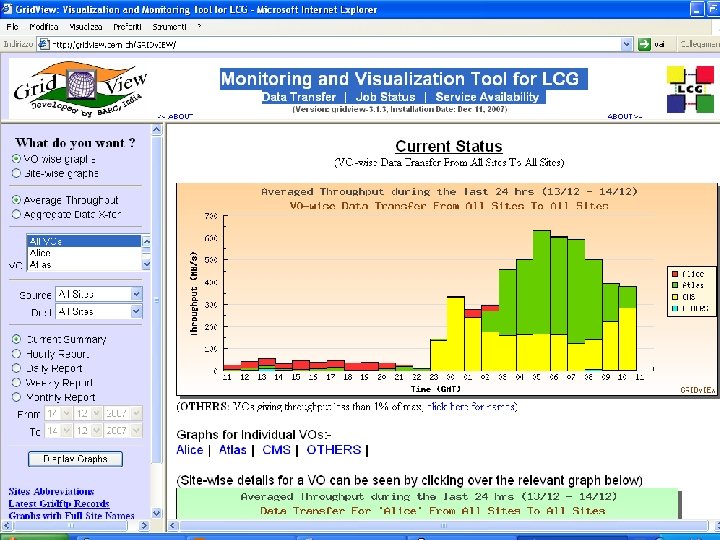Click the VO list scroll up arrow

[x=146, y=241]
